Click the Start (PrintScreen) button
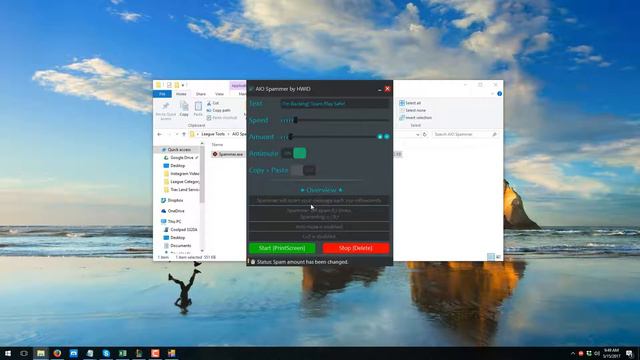Image resolution: width=640 pixels, height=360 pixels. pyautogui.click(x=282, y=248)
